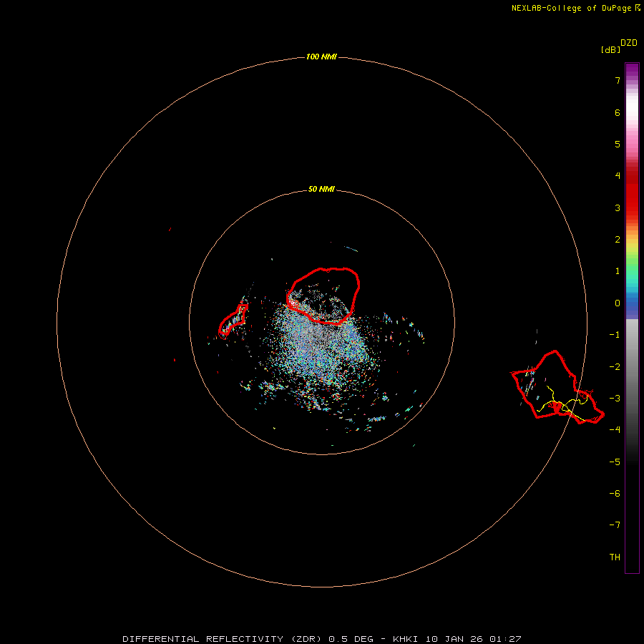Click the 4 value on color scale
This screenshot has width=644, height=644.
618,176
